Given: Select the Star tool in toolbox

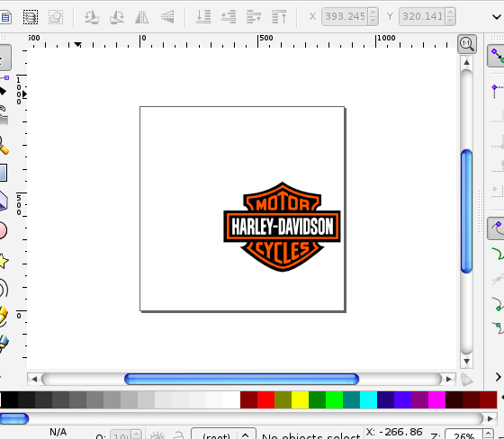Looking at the screenshot, I should click(x=4, y=261).
